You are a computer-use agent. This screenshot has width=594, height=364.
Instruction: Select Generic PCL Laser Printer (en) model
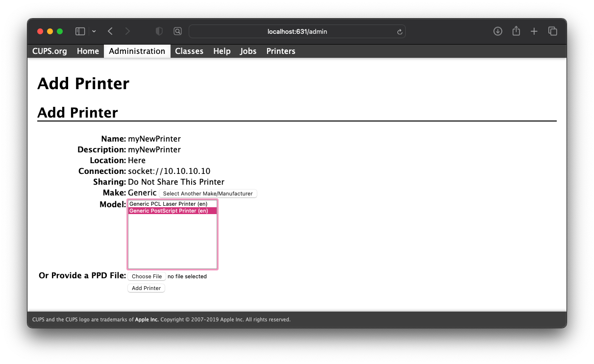pos(173,204)
